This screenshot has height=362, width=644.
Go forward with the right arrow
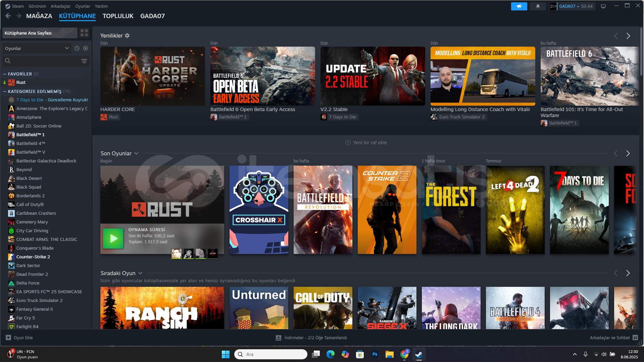tap(18, 16)
